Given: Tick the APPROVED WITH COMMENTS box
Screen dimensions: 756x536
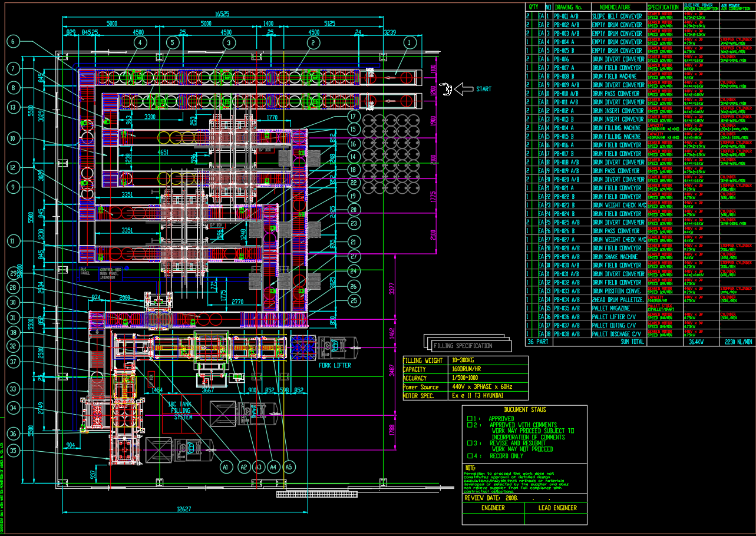Looking at the screenshot, I should (x=470, y=425).
